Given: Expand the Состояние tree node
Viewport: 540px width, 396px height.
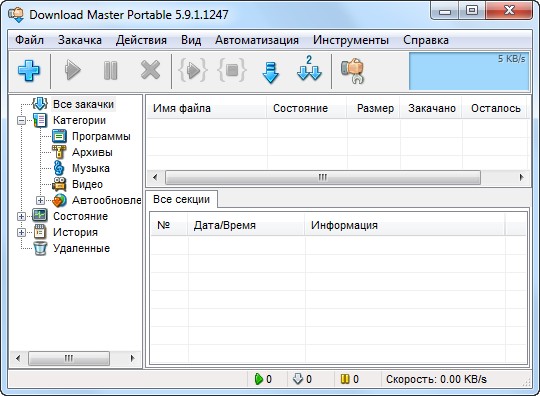Looking at the screenshot, I should (21, 216).
